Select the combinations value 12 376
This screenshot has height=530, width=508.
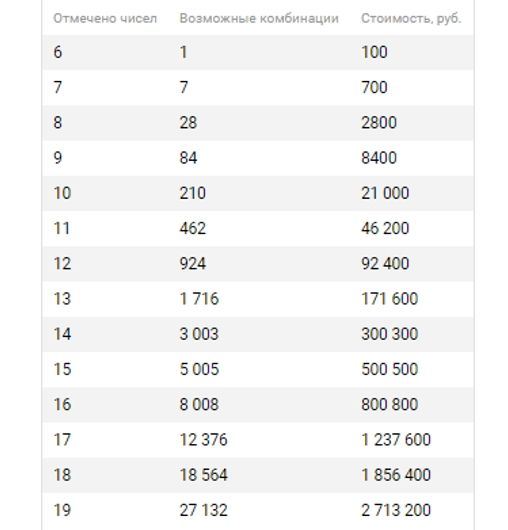[203, 440]
